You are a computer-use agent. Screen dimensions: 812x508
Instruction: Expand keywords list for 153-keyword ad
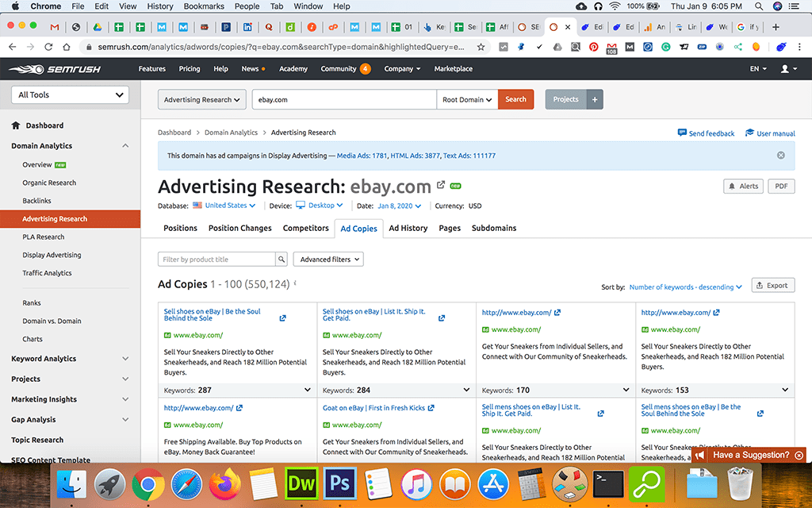(x=785, y=390)
